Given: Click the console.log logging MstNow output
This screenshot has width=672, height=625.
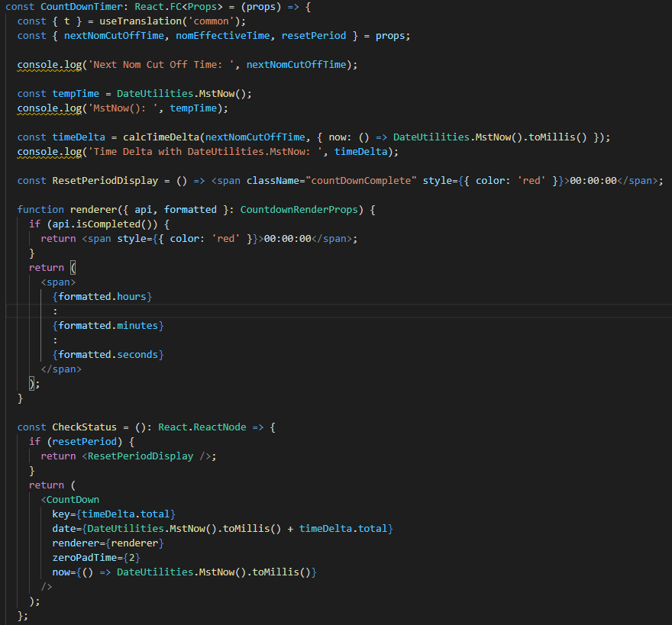Looking at the screenshot, I should (x=48, y=108).
